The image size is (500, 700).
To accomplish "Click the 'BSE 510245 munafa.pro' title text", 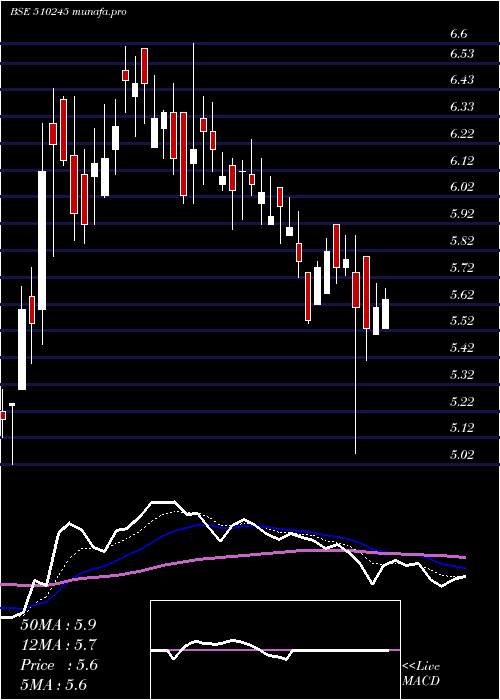I will tap(68, 12).
